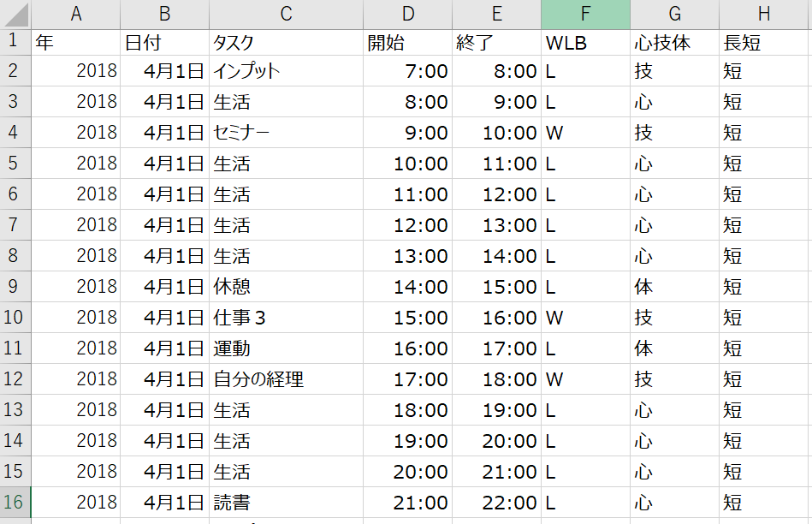812x524 pixels.
Task: Select column B header
Action: coord(164,14)
